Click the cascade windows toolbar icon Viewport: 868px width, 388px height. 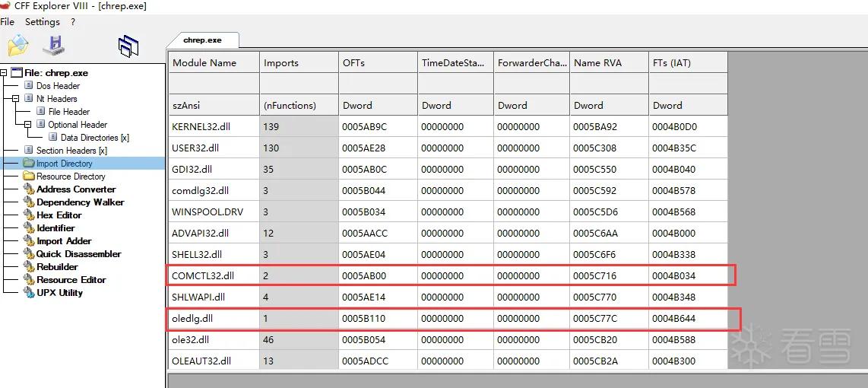(x=128, y=46)
